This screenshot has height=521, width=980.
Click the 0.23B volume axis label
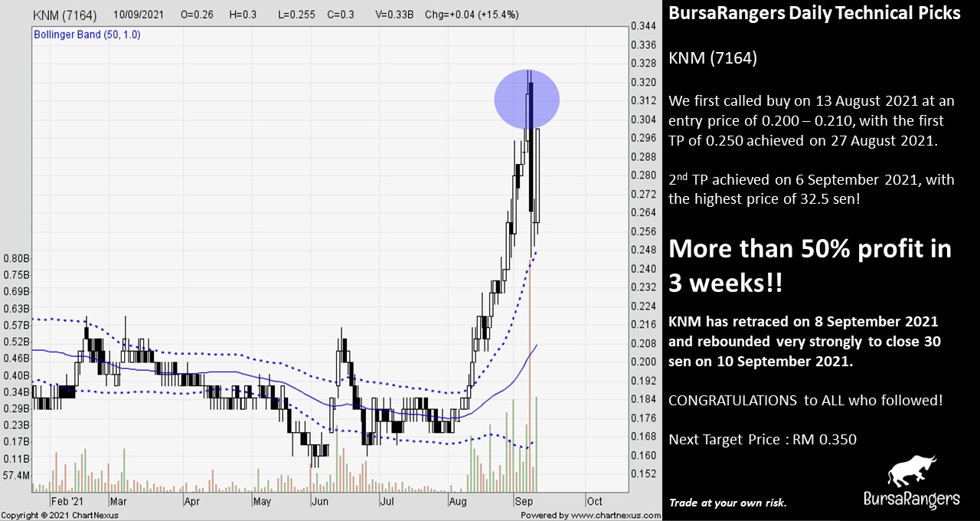[16, 425]
